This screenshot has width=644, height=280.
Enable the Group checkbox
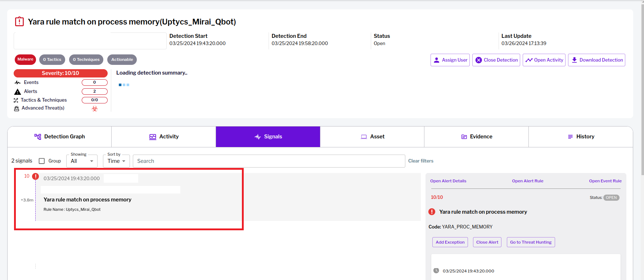[42, 161]
